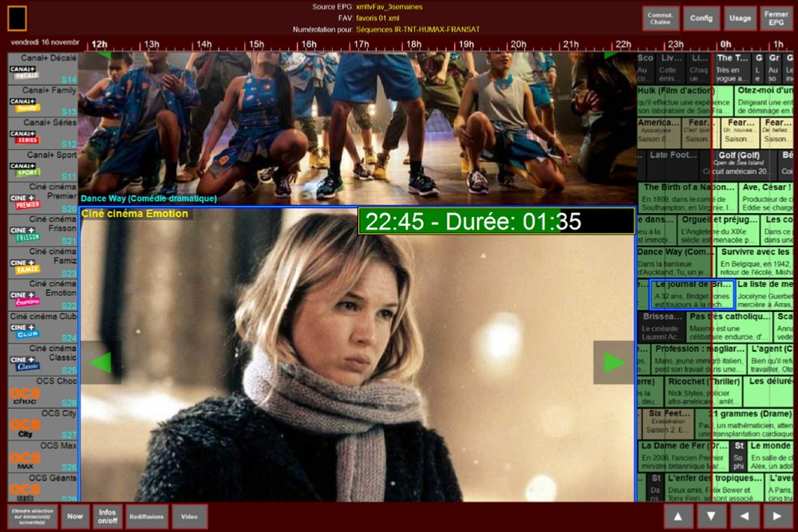The height and width of the screenshot is (532, 798).
Task: Select the OCS Choc channel logo
Action: (25, 396)
